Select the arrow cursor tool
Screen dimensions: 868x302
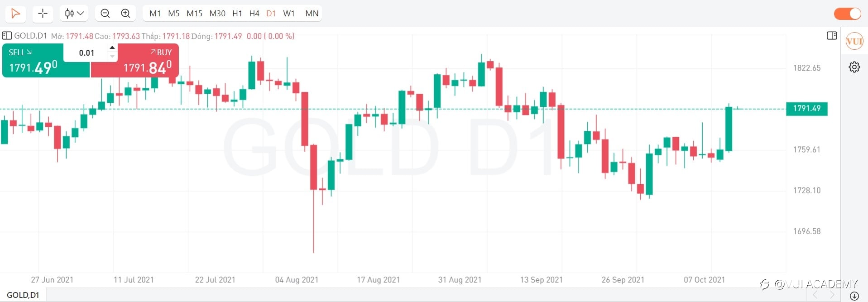click(x=15, y=14)
